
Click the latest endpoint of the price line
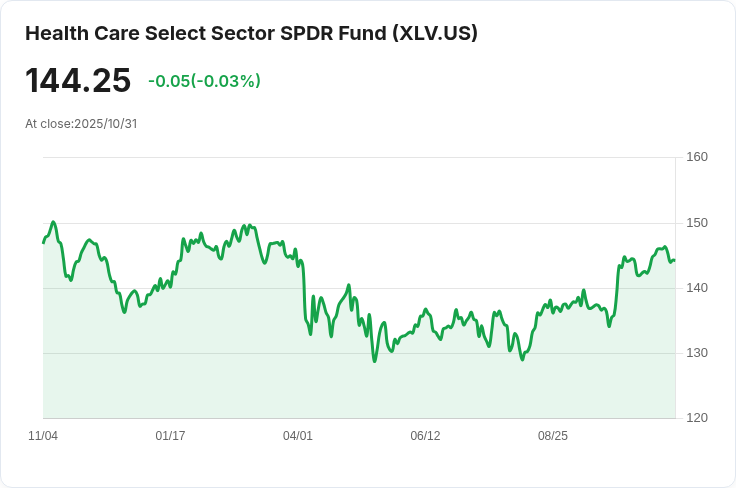coord(675,260)
